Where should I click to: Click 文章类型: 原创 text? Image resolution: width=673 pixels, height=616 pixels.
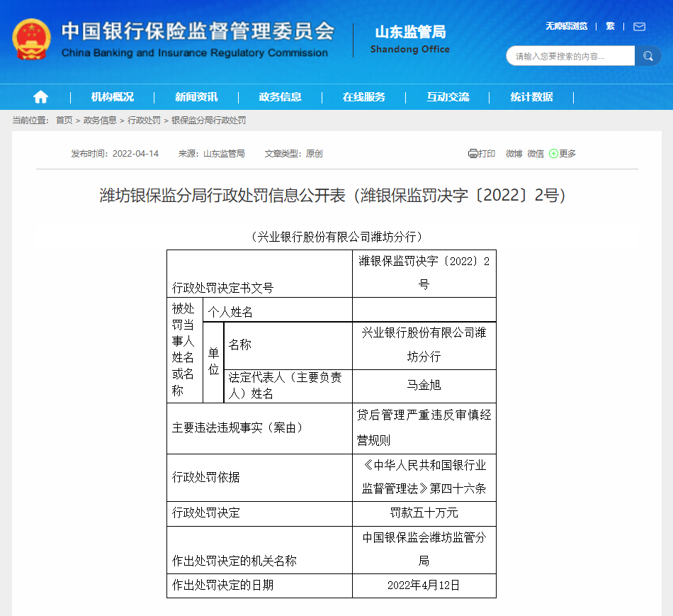click(293, 153)
